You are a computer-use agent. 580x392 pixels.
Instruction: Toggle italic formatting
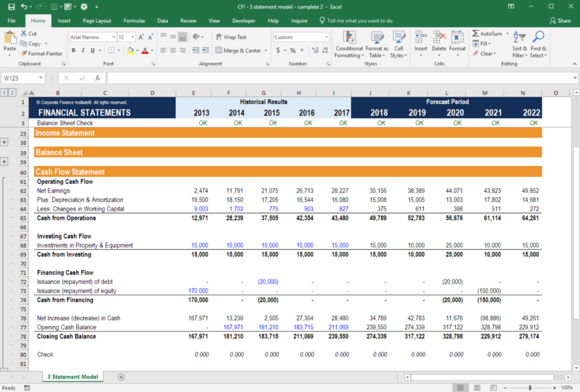[83, 50]
